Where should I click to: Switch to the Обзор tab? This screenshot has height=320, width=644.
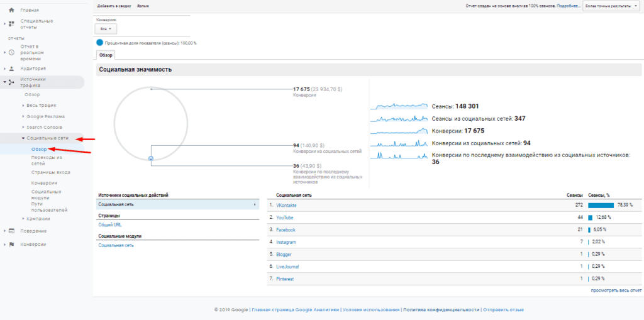(106, 55)
